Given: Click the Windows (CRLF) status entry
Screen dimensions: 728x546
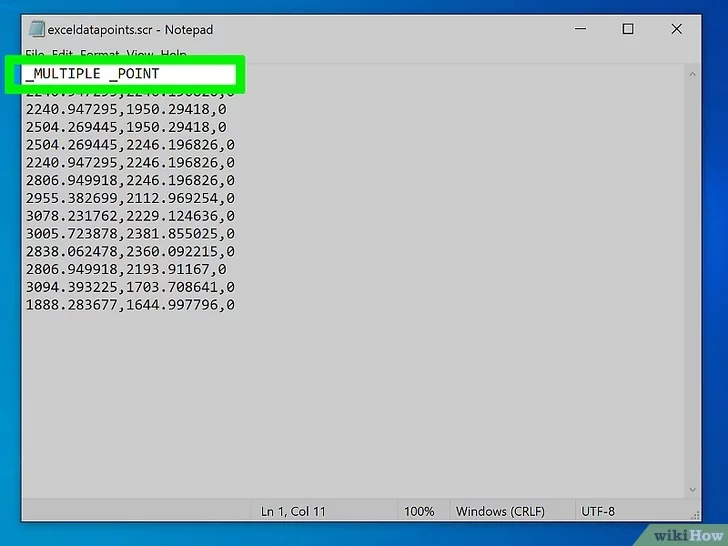Looking at the screenshot, I should (x=500, y=511).
